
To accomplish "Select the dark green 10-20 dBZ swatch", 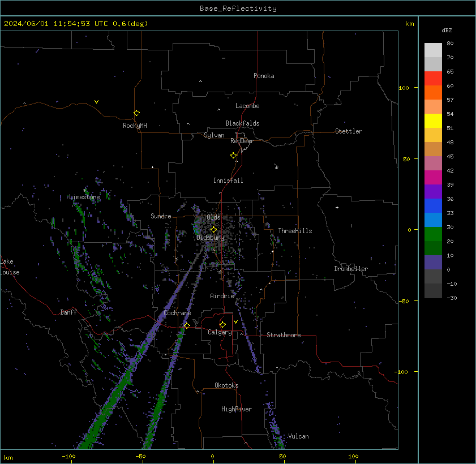I will [x=433, y=248].
